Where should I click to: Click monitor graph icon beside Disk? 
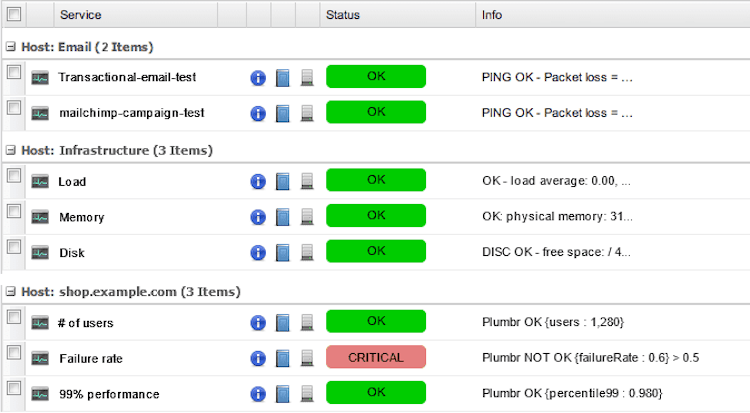click(x=40, y=253)
